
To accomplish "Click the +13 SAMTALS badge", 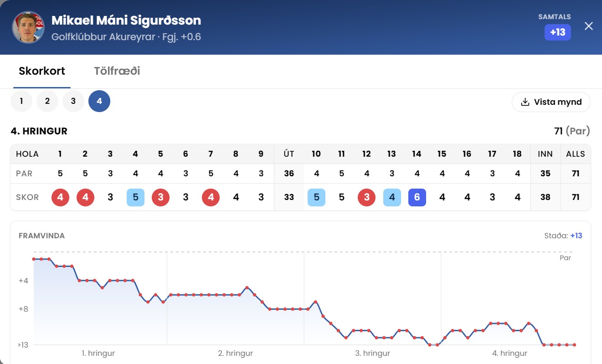I will click(558, 32).
